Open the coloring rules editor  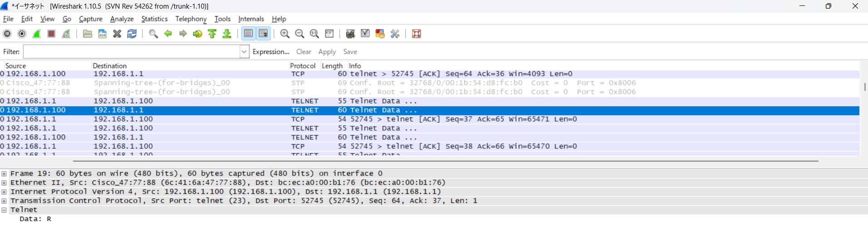coord(380,34)
